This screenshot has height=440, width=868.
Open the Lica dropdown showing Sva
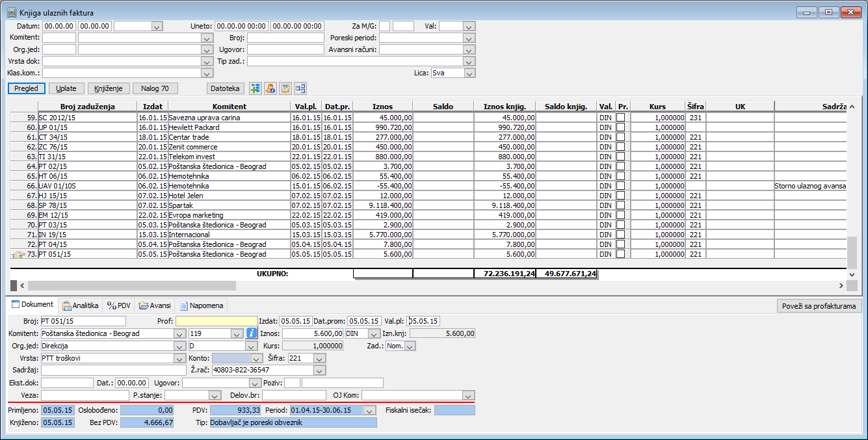[469, 73]
